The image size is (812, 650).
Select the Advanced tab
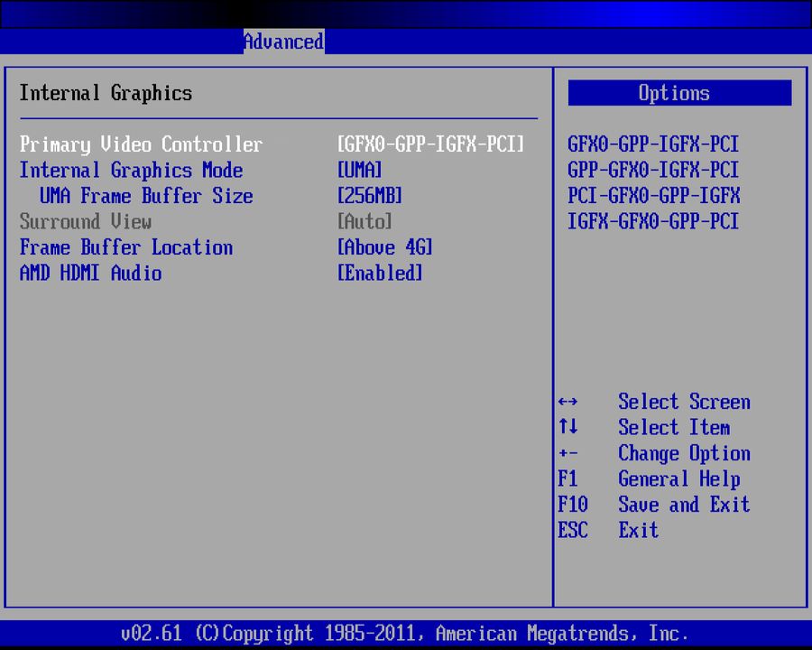(284, 42)
